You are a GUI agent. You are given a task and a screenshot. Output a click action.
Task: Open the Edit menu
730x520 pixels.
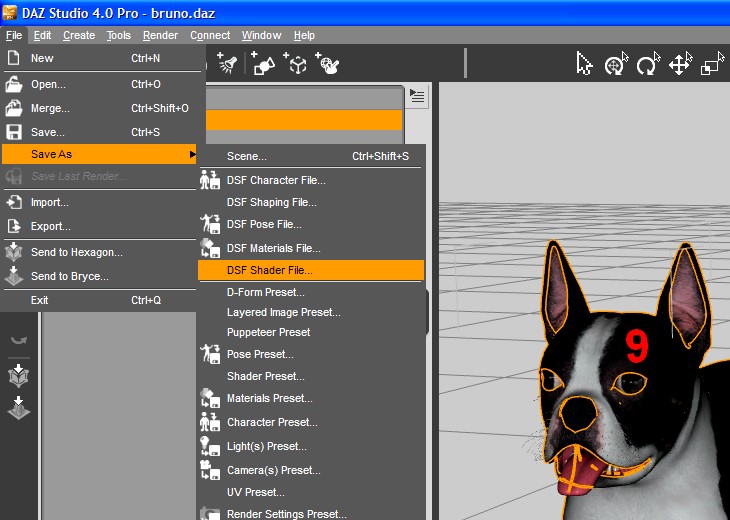(x=42, y=35)
